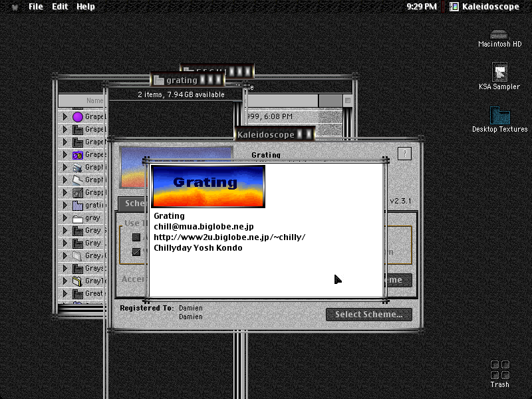Image resolution: width=532 pixels, height=399 pixels.
Task: Select the white gray folder icon
Action: pyautogui.click(x=78, y=218)
